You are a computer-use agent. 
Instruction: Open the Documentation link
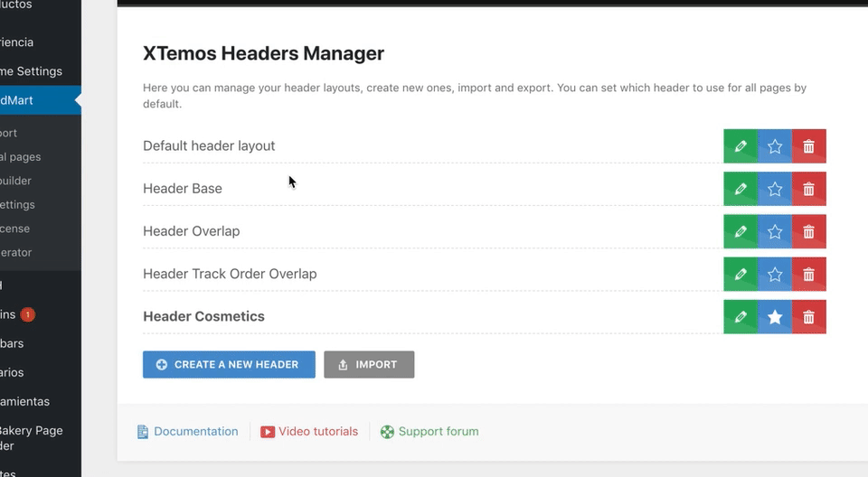point(196,432)
